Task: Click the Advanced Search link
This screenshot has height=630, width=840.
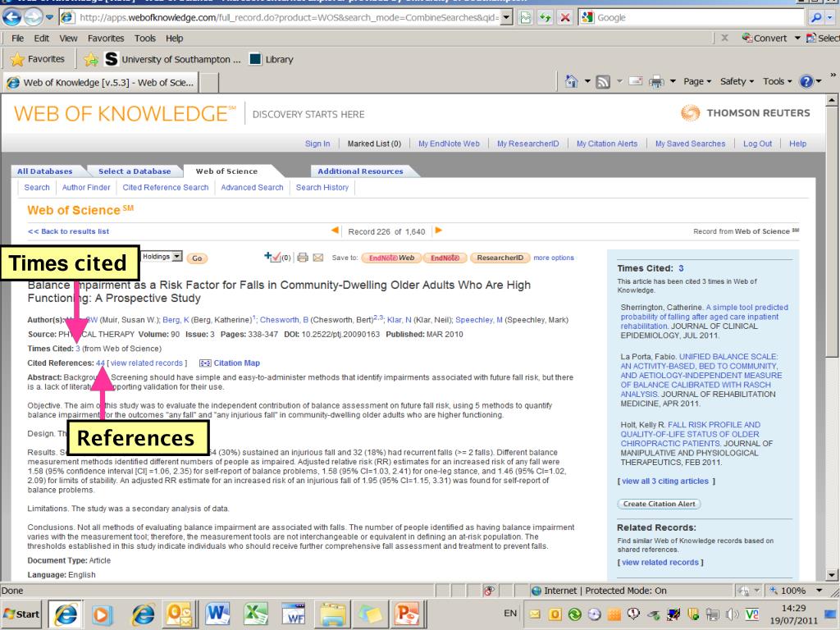Action: click(x=252, y=188)
